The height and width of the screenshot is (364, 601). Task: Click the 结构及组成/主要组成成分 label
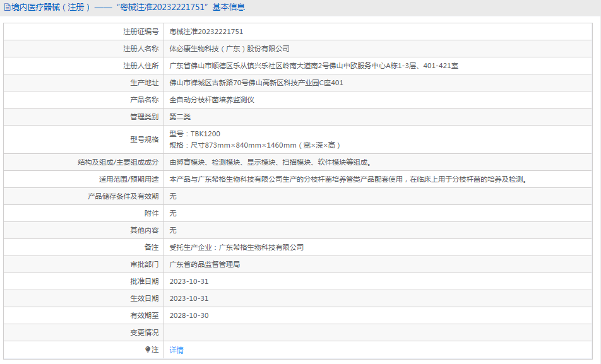[x=118, y=163]
